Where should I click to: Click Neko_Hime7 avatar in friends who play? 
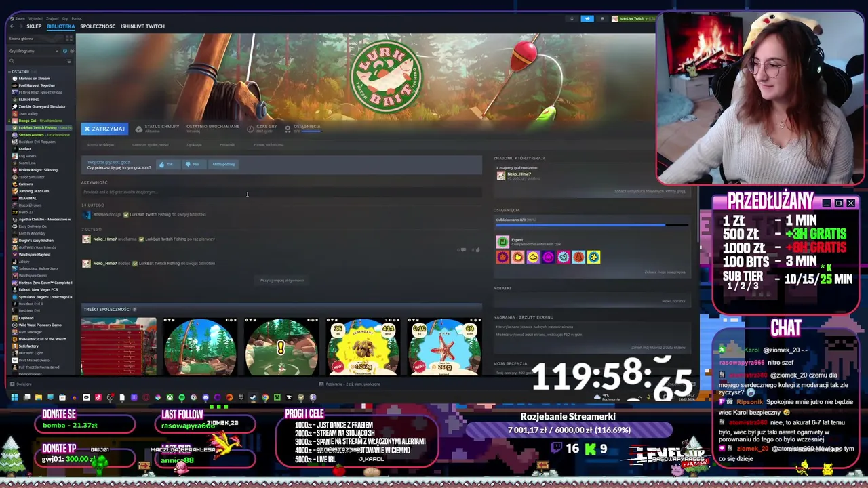point(501,176)
